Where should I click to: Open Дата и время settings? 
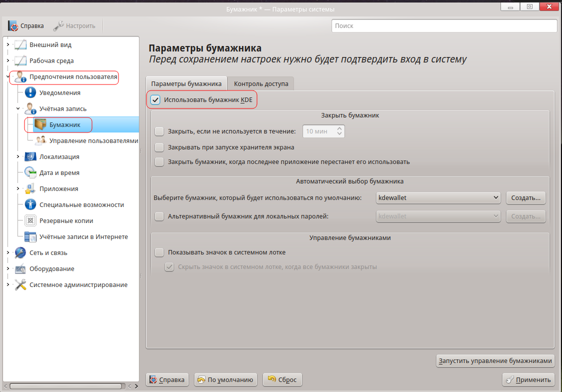coord(59,172)
